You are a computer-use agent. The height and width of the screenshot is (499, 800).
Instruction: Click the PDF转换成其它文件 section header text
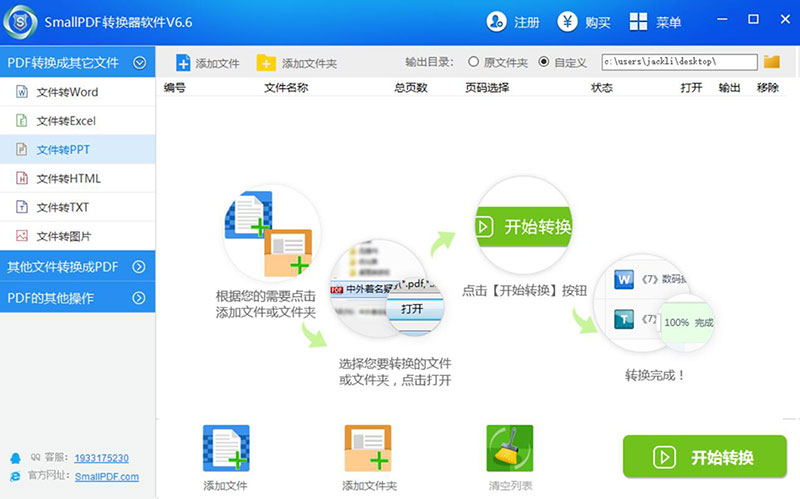[63, 63]
